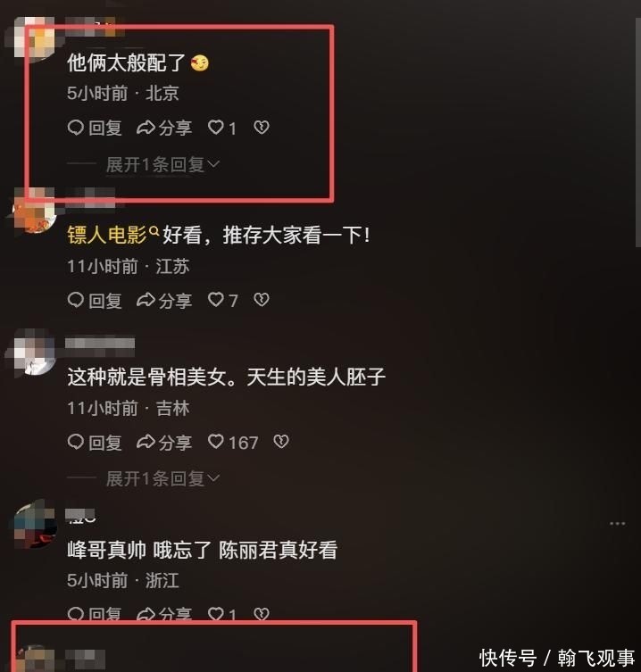
Task: Dislike the 骨相美女 comment from Jilin
Action: (281, 442)
